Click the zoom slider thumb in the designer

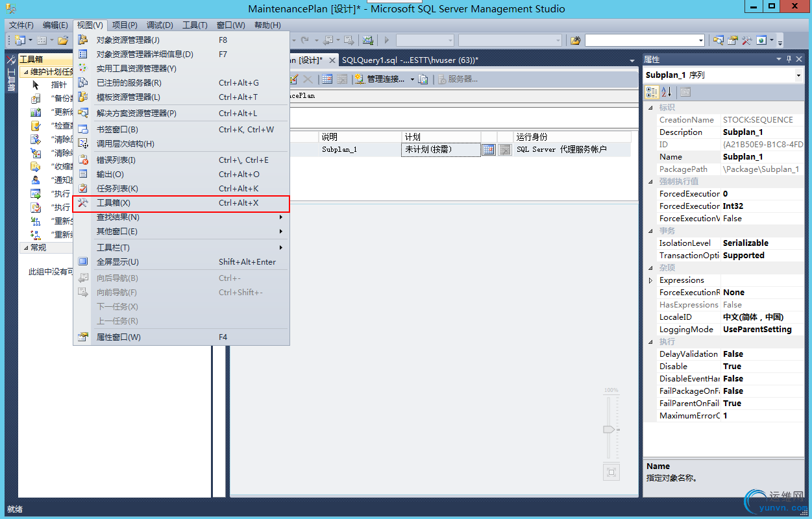click(x=609, y=429)
